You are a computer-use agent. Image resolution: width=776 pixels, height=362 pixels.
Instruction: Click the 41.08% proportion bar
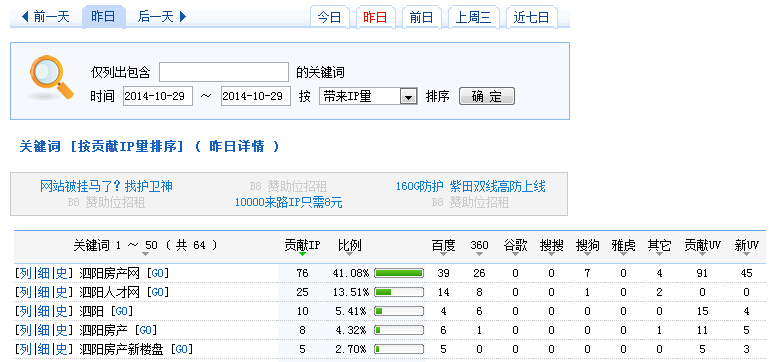tap(399, 273)
